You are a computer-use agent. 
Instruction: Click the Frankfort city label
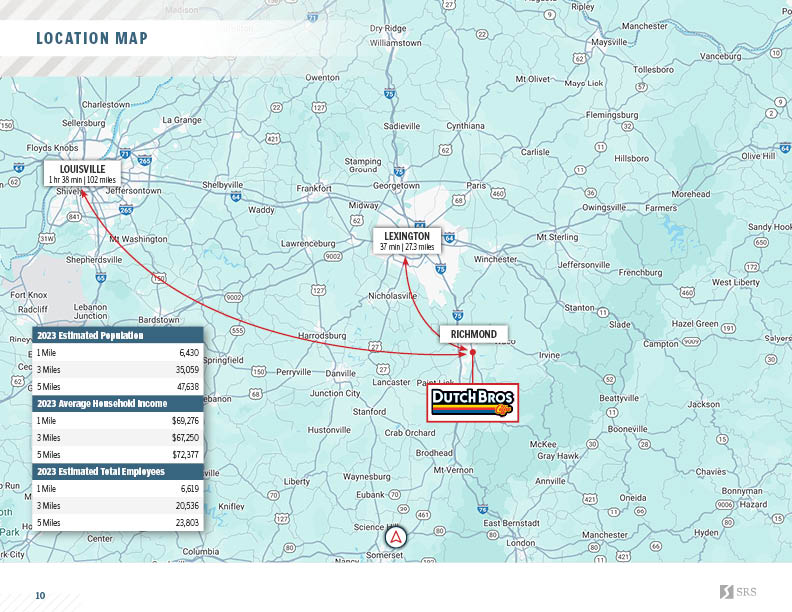(314, 188)
